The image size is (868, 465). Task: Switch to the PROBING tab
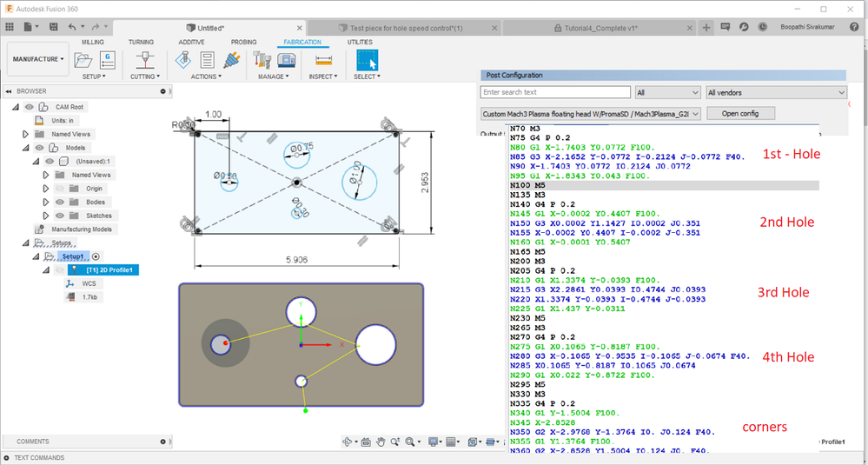coord(243,42)
